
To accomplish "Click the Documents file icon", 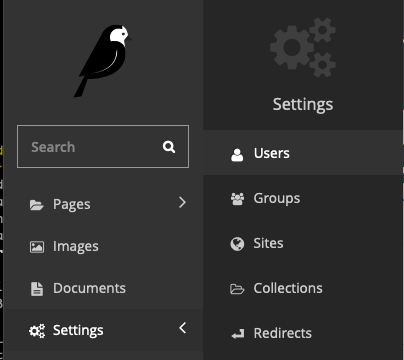I will coord(37,289).
